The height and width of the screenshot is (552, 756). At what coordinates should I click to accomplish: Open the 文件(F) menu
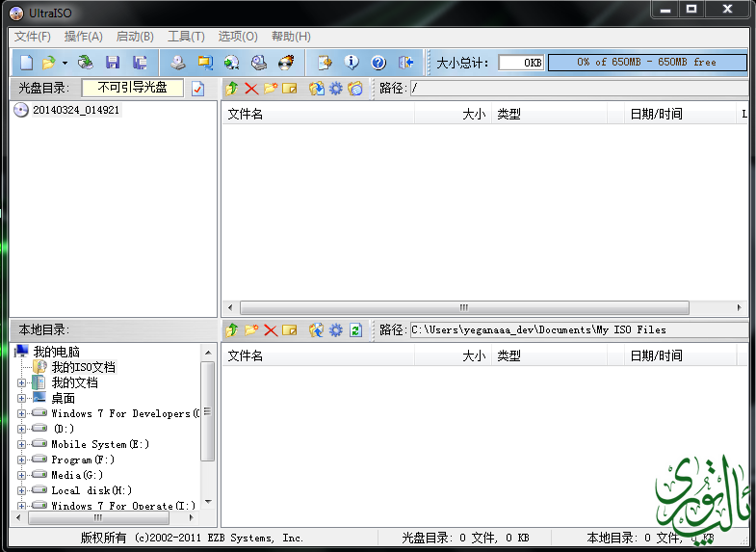coord(33,37)
